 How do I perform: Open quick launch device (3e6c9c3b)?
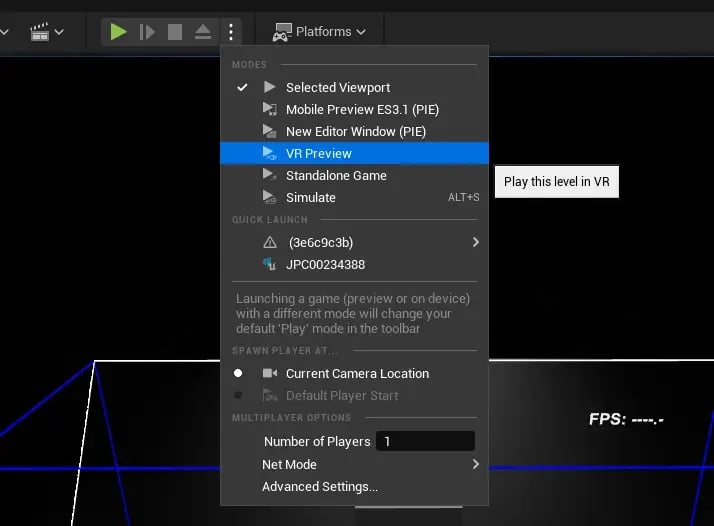point(354,242)
